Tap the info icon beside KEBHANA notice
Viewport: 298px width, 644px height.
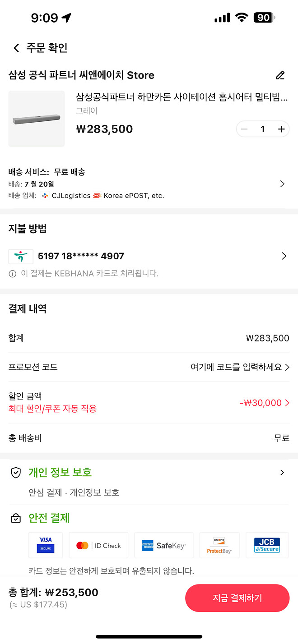[12, 273]
